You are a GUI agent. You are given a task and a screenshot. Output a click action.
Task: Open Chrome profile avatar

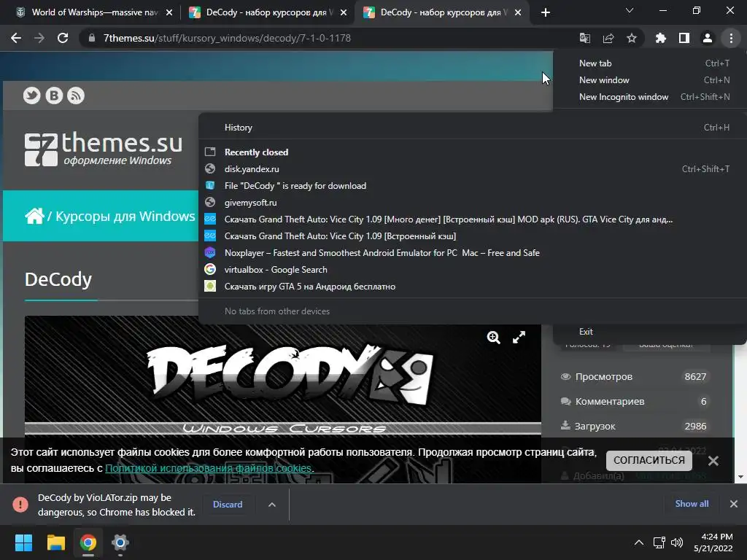point(708,38)
